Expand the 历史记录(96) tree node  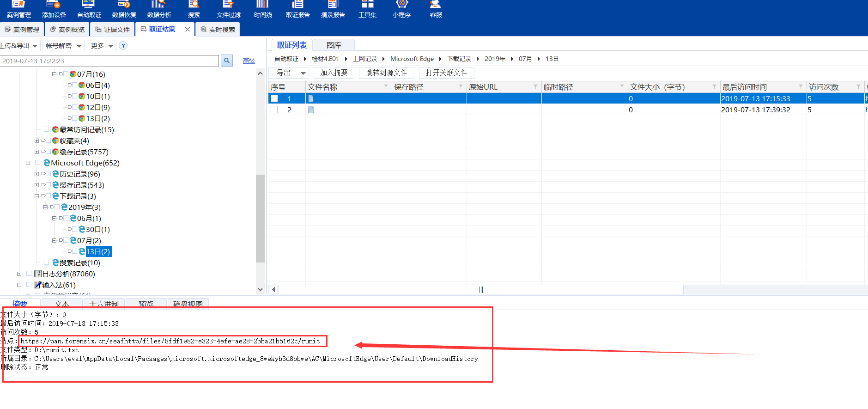[x=36, y=174]
